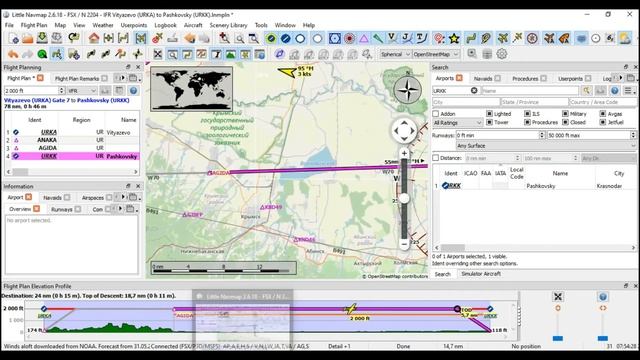Image resolution: width=640 pixels, height=360 pixels.
Task: Click the elevation profile expand icon
Action: pos(558,297)
